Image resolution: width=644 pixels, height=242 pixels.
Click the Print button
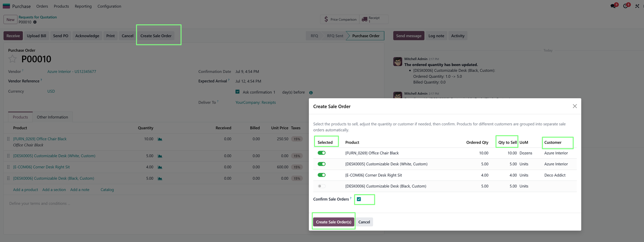[110, 36]
